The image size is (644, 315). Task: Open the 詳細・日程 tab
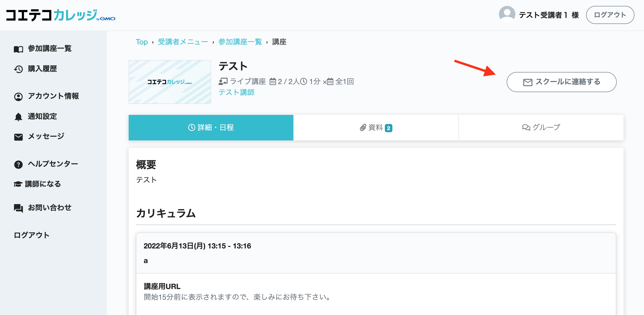pos(211,128)
